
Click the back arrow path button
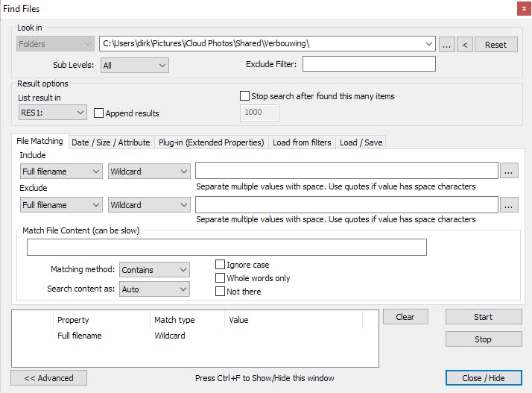(465, 45)
